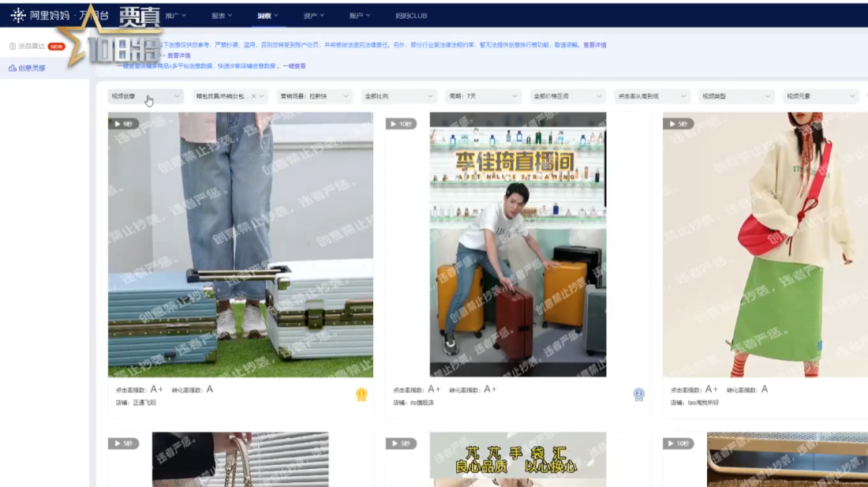Open the 报表 menu in top navigation
This screenshot has height=487, width=868.
pyautogui.click(x=223, y=15)
